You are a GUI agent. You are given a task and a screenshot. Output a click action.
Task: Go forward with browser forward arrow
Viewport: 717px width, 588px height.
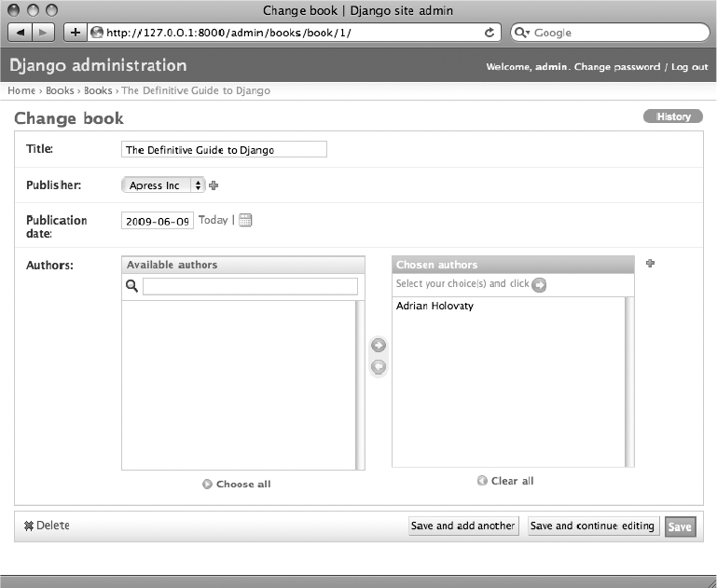(43, 33)
